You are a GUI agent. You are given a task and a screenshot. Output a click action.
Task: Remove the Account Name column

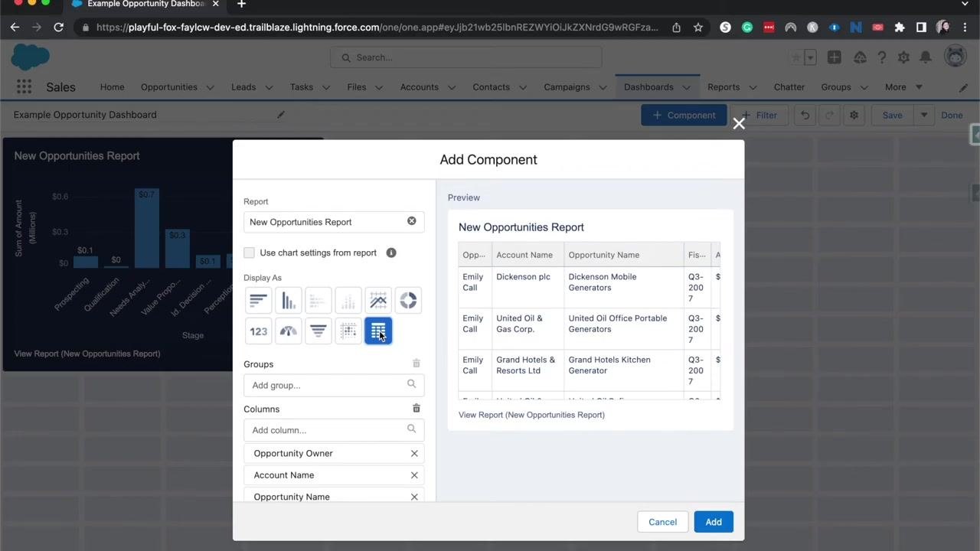pyautogui.click(x=414, y=475)
